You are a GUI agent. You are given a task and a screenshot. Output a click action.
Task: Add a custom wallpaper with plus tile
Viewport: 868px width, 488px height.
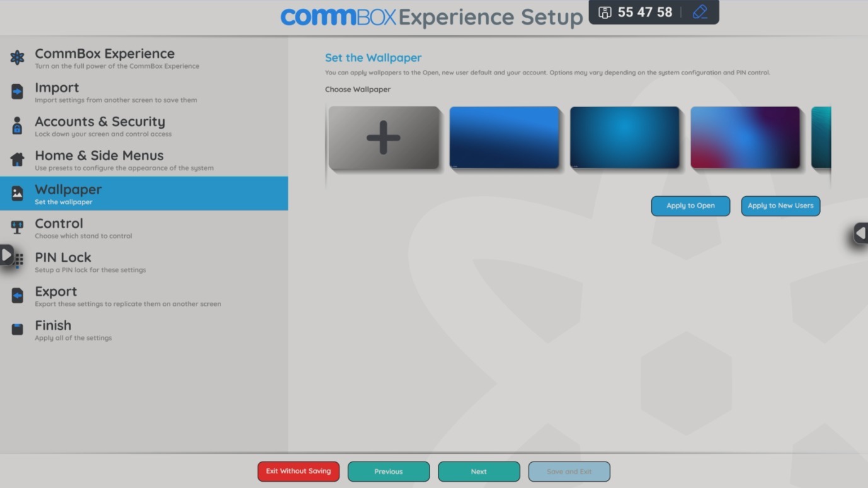(384, 138)
